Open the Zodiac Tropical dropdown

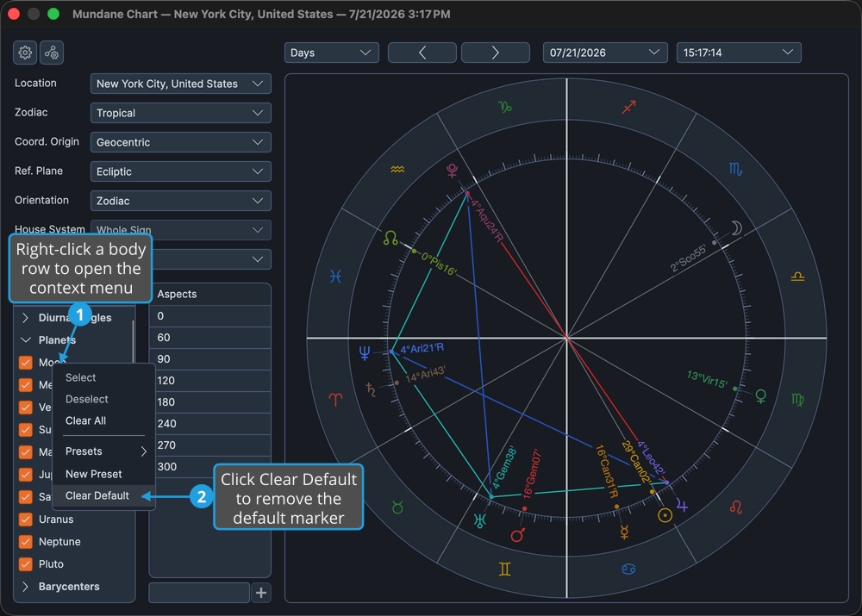pyautogui.click(x=180, y=113)
